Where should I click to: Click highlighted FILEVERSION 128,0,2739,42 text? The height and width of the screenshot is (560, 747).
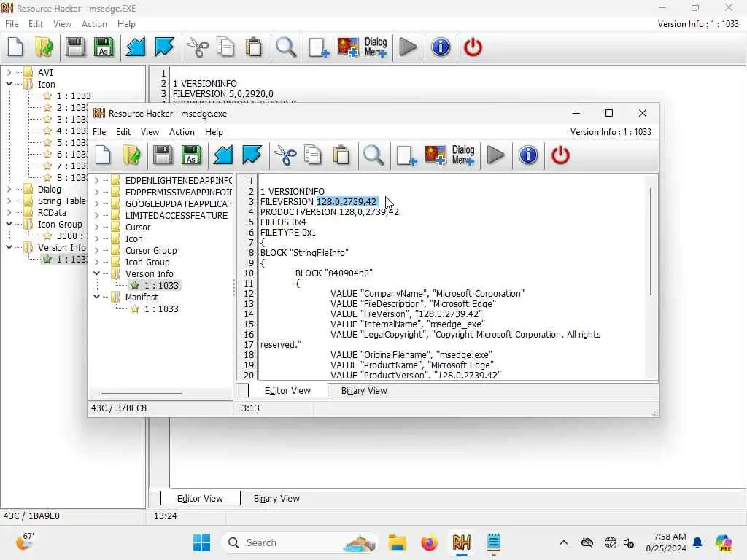click(x=347, y=202)
